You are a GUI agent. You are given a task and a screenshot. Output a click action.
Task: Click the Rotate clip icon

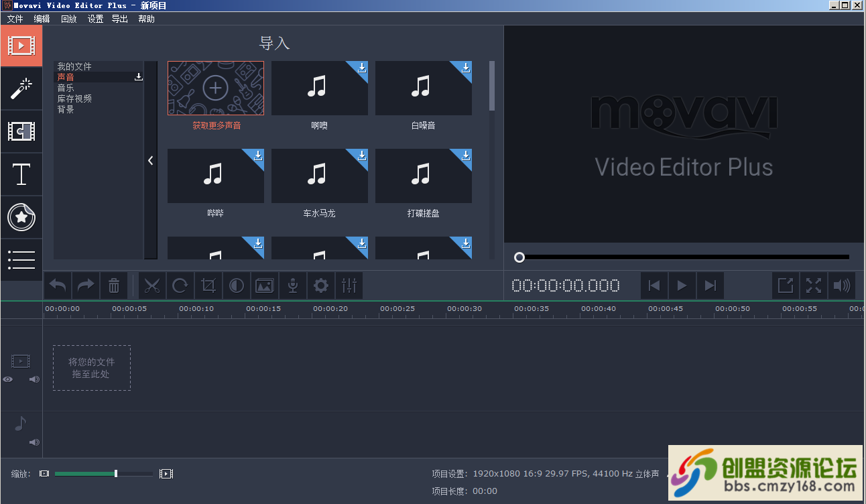[180, 286]
